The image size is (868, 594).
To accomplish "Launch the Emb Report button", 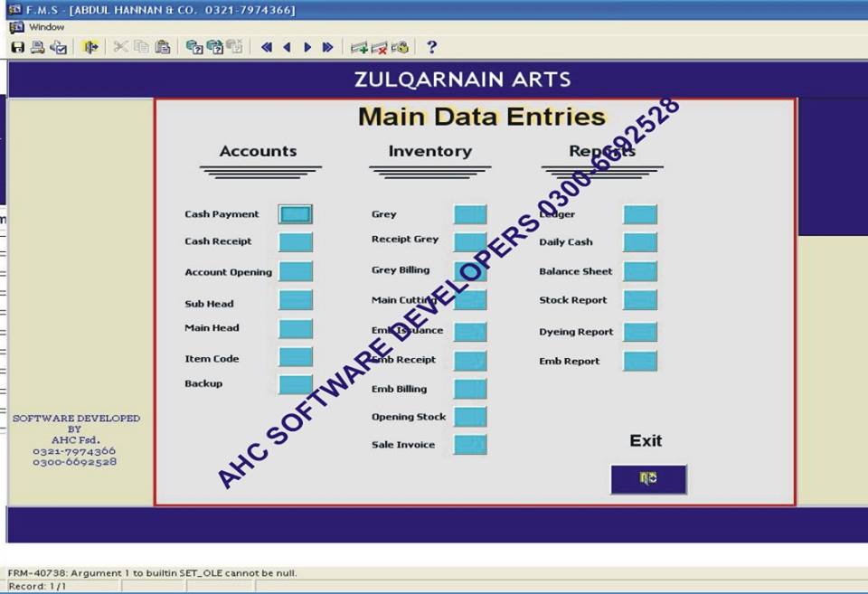I will [640, 361].
